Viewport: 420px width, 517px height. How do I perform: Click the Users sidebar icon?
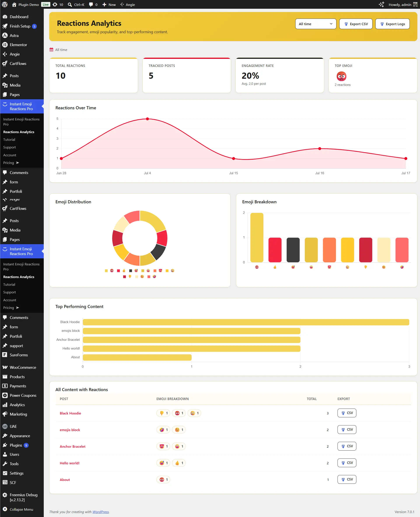click(5, 454)
